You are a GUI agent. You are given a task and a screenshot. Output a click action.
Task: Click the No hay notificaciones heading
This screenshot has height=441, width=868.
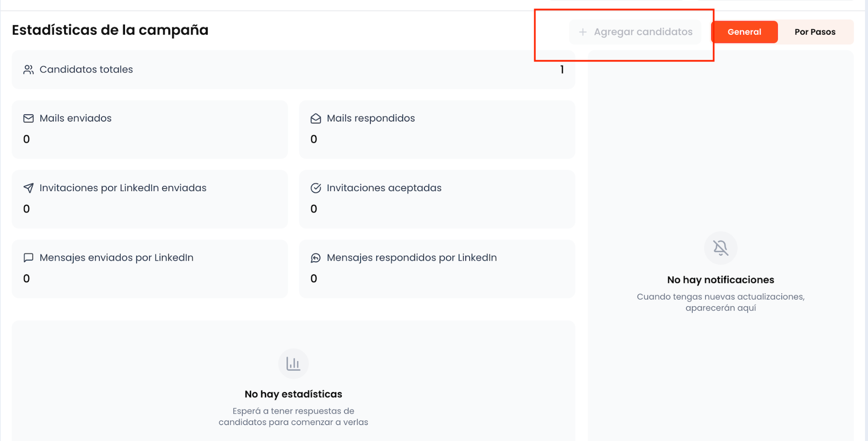(x=721, y=280)
